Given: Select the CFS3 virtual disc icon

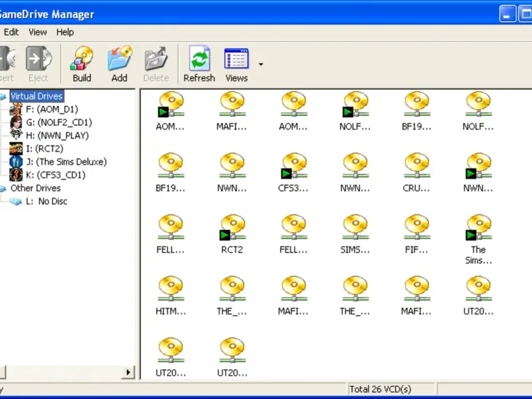Looking at the screenshot, I should point(294,173).
